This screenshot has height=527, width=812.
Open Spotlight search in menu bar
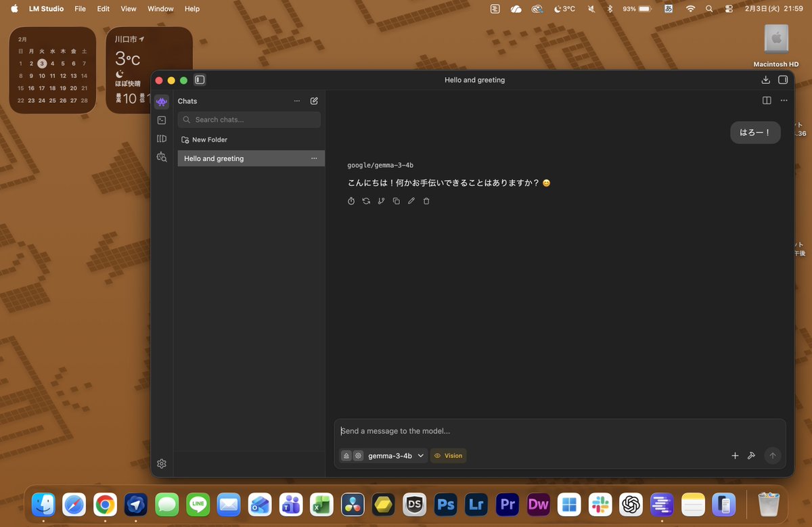pyautogui.click(x=709, y=9)
